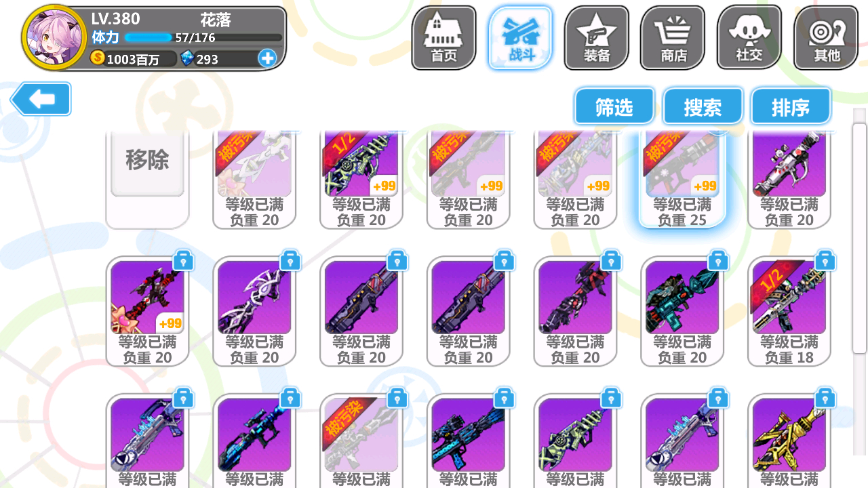Open the 其他 snail icon menu
The image size is (868, 488).
(x=826, y=38)
